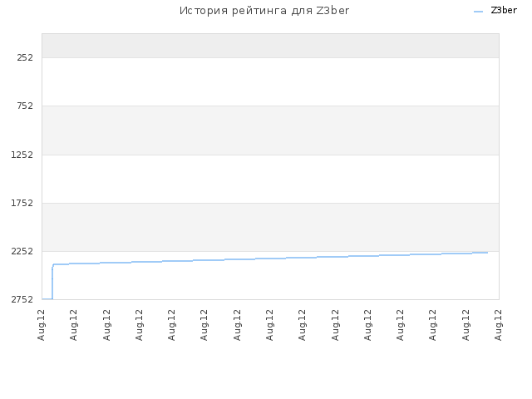Viewport: 532px width, 399px height.
Task: Click the horizontal gridline at 1252
Action: pyautogui.click(x=270, y=155)
